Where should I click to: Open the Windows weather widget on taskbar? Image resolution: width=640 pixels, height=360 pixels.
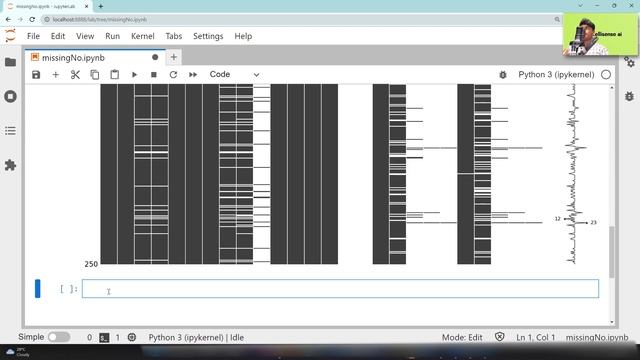click(x=18, y=352)
